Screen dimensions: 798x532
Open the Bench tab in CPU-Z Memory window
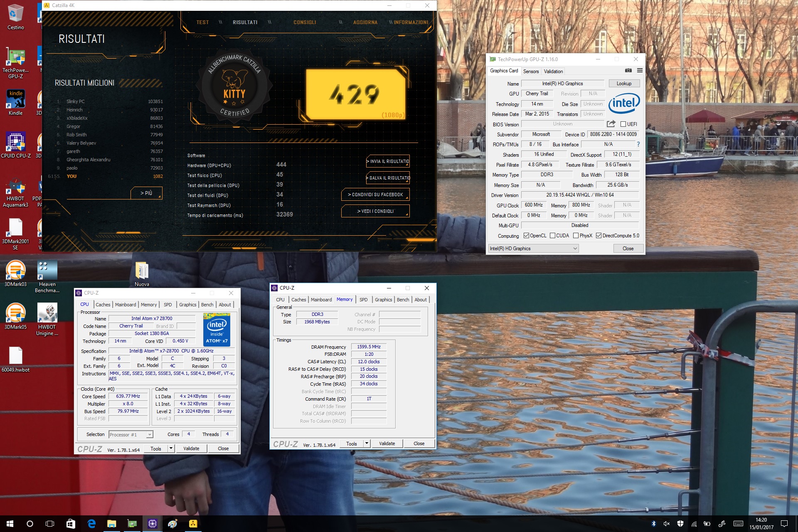[x=403, y=300]
